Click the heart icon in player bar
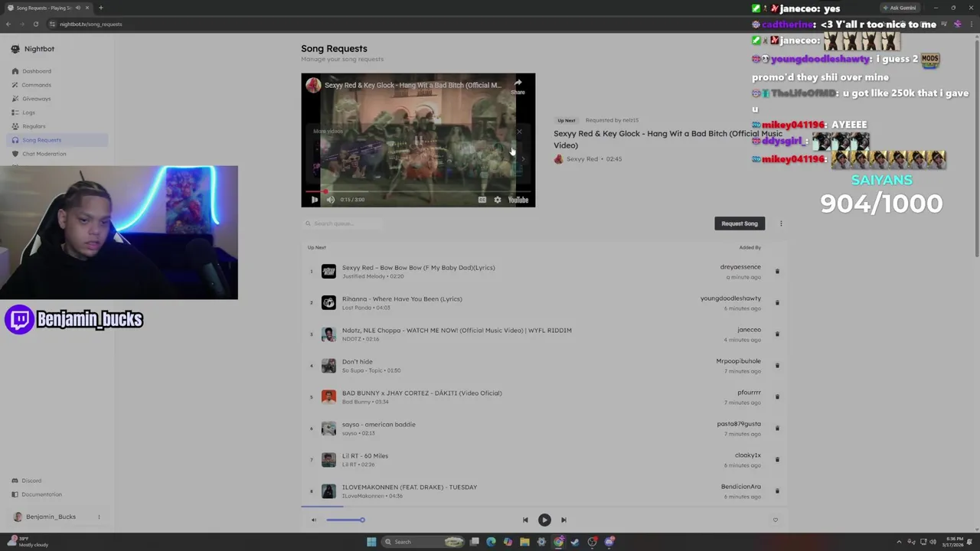This screenshot has height=551, width=980. tap(775, 520)
